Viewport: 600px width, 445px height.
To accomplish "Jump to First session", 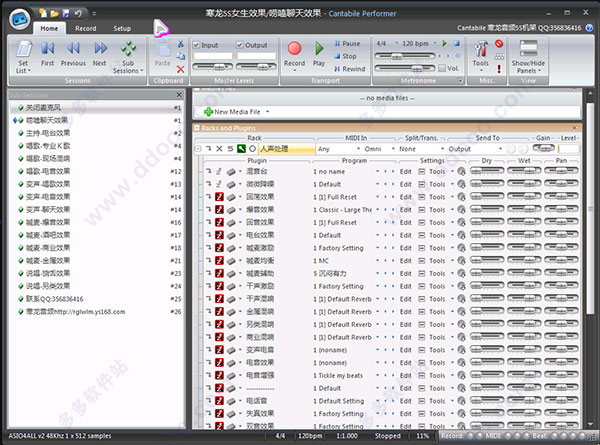I will tap(47, 53).
